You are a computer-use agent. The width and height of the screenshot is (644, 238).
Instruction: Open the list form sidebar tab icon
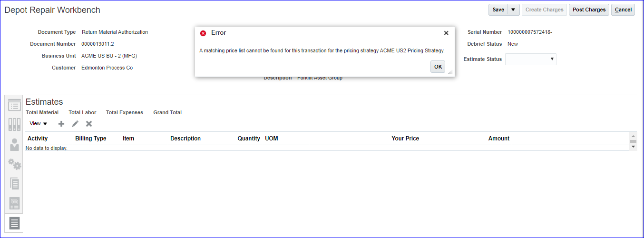pos(14,105)
